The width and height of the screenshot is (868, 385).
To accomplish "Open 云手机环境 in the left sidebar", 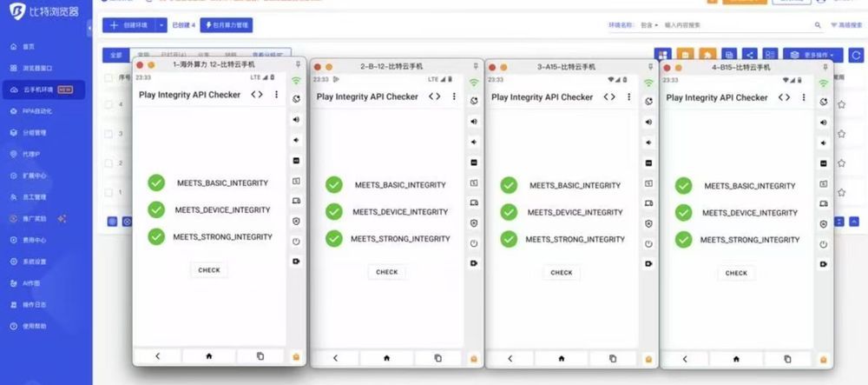I will 43,90.
